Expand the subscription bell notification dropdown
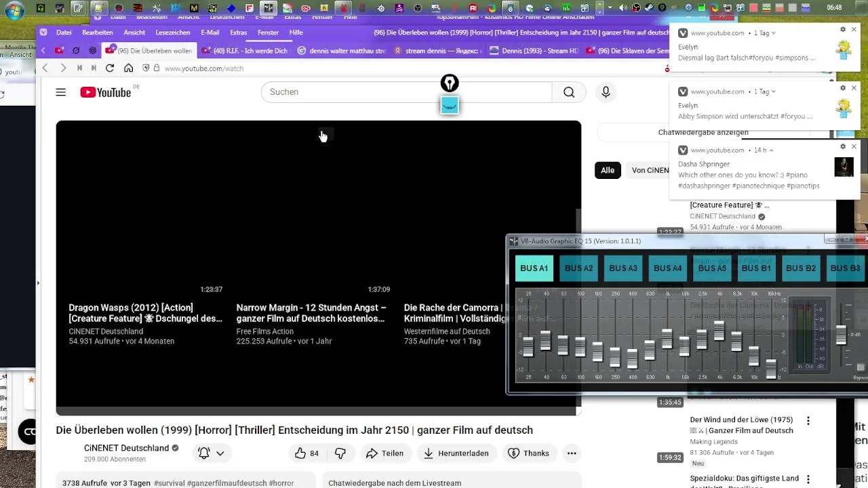The width and height of the screenshot is (868, 488). [x=220, y=453]
